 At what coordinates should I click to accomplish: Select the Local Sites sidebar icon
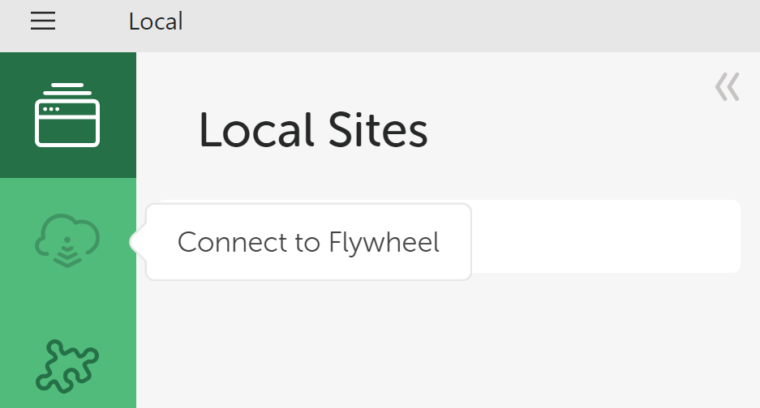(x=67, y=115)
